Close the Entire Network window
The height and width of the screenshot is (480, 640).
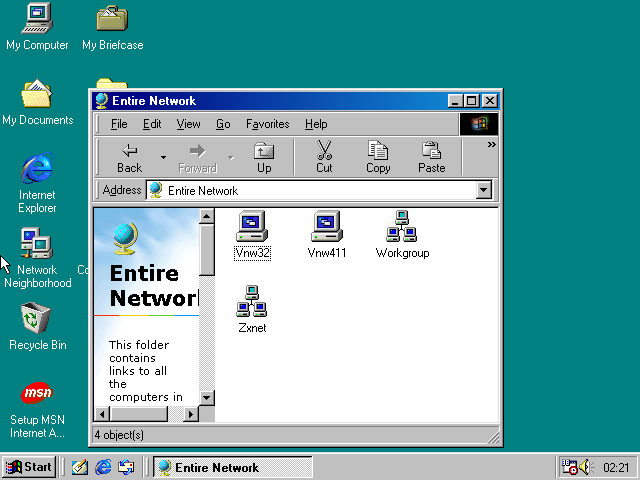point(489,101)
